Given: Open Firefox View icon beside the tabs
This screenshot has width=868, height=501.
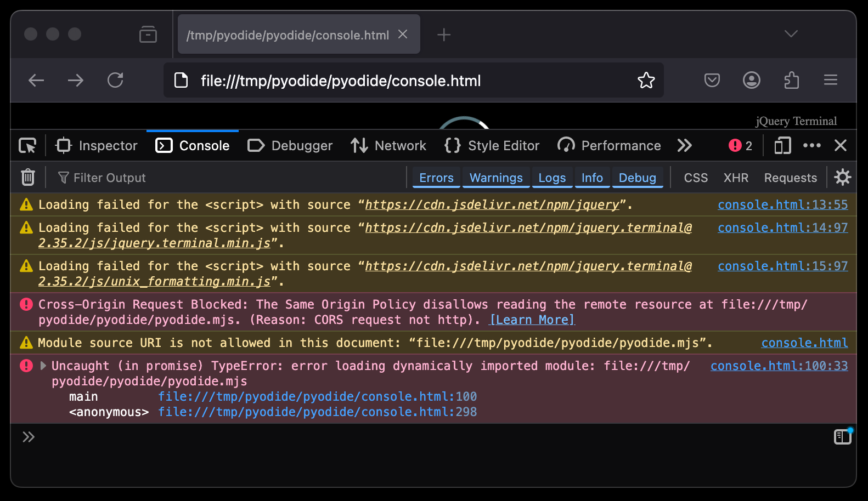Looking at the screenshot, I should 148,35.
